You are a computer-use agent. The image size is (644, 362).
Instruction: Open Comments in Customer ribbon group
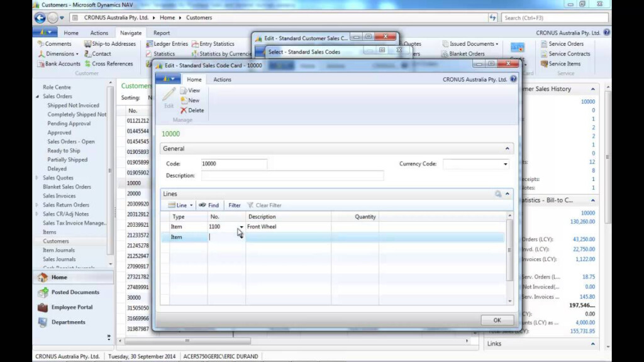[x=54, y=43]
